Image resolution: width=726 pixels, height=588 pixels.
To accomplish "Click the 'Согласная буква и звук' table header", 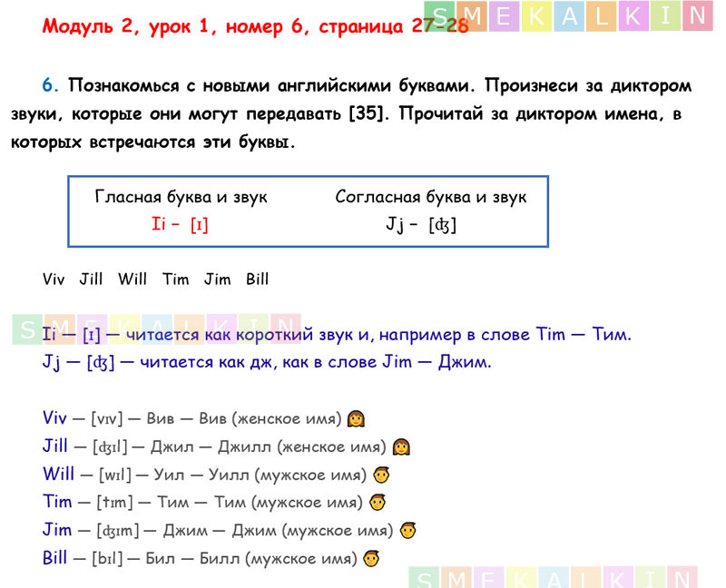I will click(x=430, y=197).
